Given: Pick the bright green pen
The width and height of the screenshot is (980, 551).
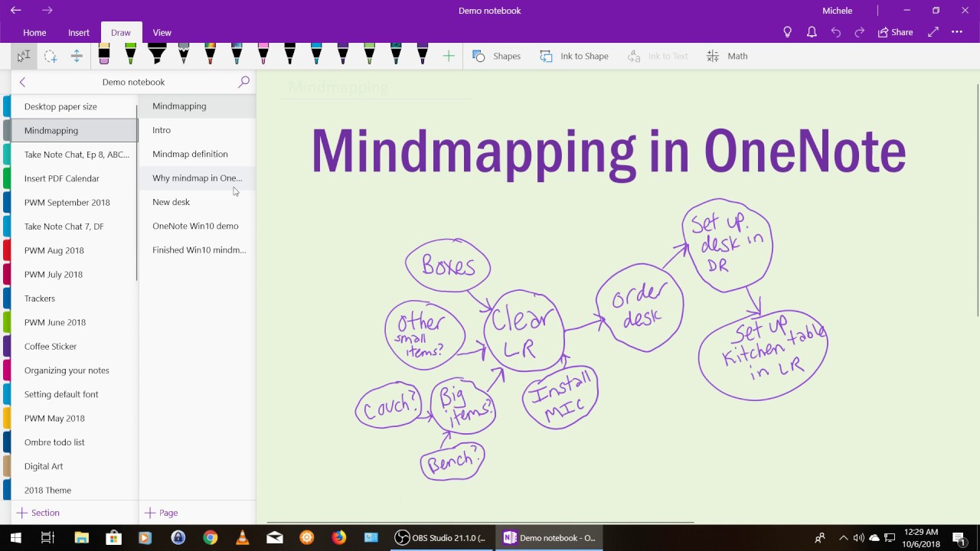Looking at the screenshot, I should tap(130, 54).
